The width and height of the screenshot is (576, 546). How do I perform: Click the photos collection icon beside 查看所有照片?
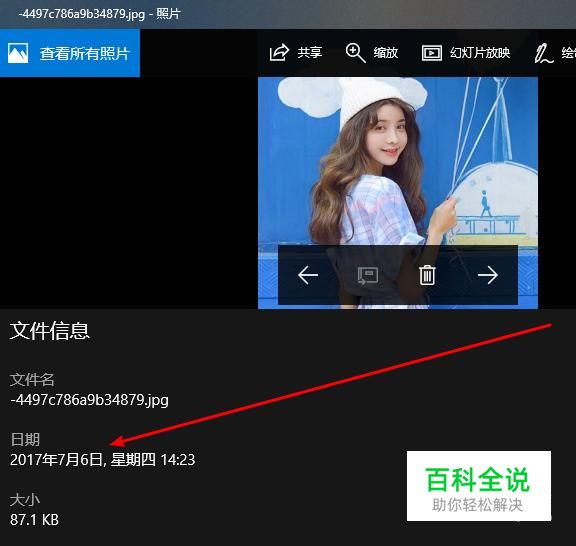18,53
